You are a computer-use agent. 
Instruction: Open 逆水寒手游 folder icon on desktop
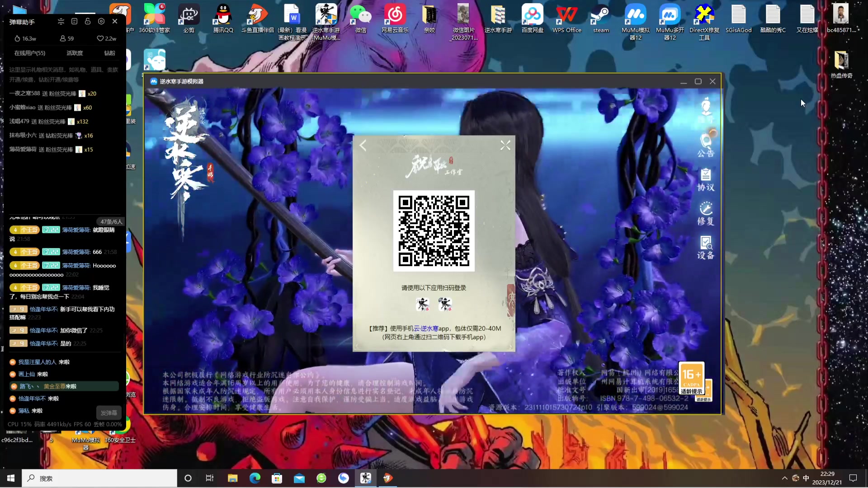(x=498, y=19)
